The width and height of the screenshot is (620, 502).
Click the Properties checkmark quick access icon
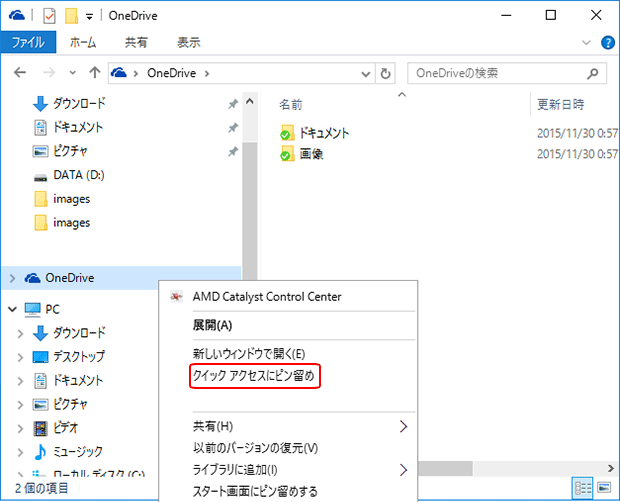[x=49, y=16]
